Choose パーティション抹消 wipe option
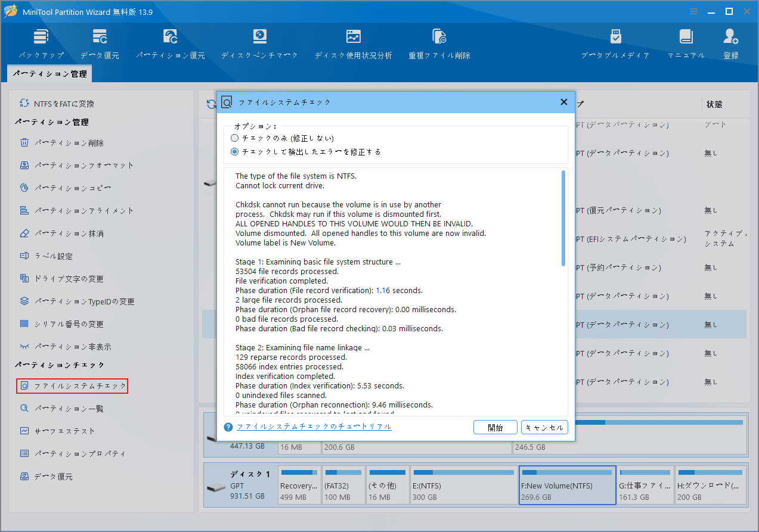This screenshot has height=532, width=759. tap(62, 234)
